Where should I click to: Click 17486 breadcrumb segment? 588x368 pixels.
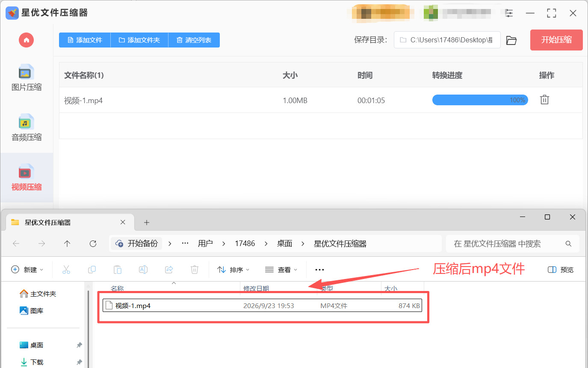(245, 243)
